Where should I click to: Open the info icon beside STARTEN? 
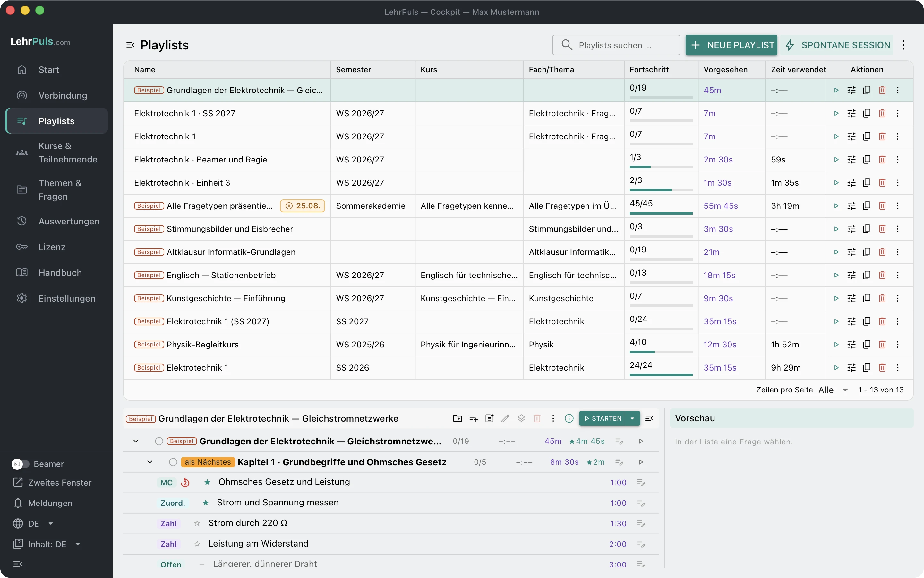click(x=569, y=418)
